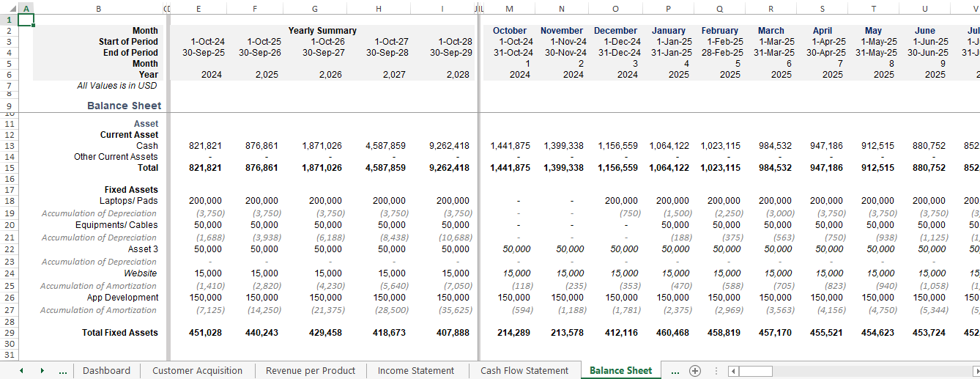Viewport: 980px width, 379px height.
Task: Switch to Income Statement sheet tab
Action: (416, 371)
